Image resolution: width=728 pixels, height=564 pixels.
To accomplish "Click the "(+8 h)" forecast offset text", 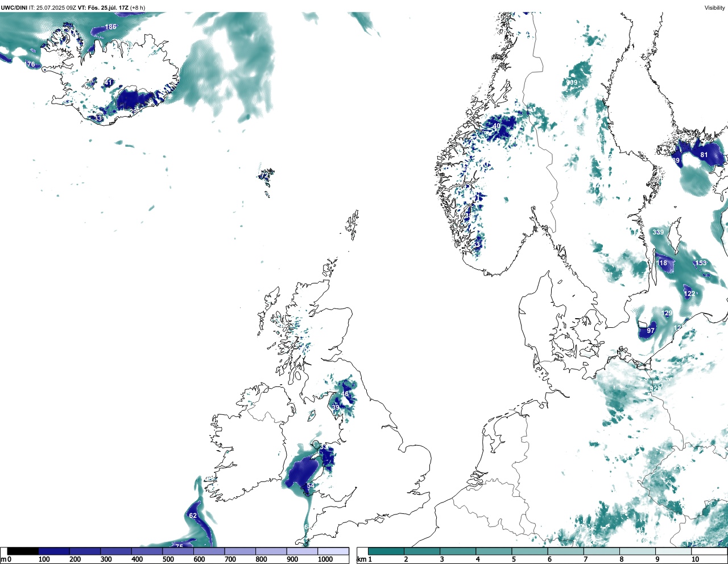I will [x=138, y=8].
